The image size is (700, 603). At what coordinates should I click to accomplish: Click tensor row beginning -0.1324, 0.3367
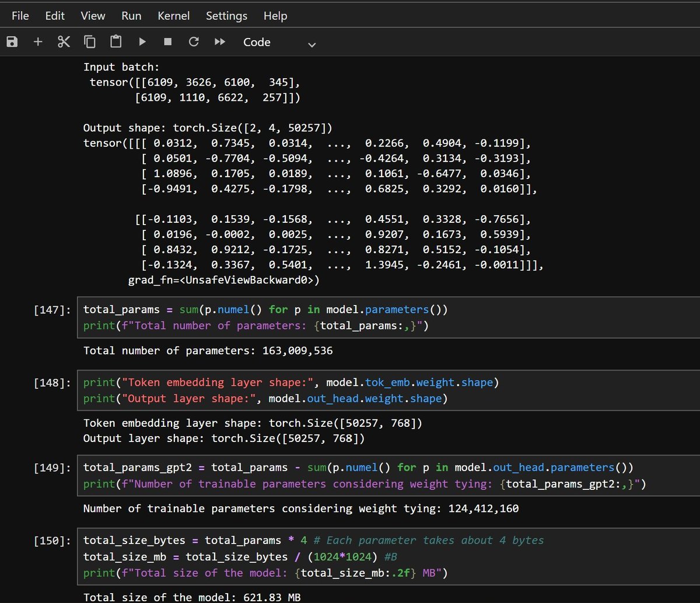(342, 265)
